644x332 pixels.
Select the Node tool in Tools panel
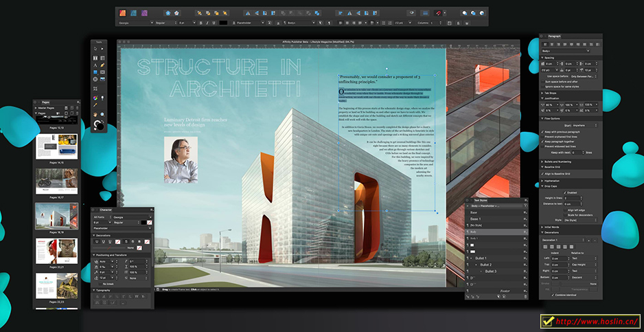coord(102,49)
